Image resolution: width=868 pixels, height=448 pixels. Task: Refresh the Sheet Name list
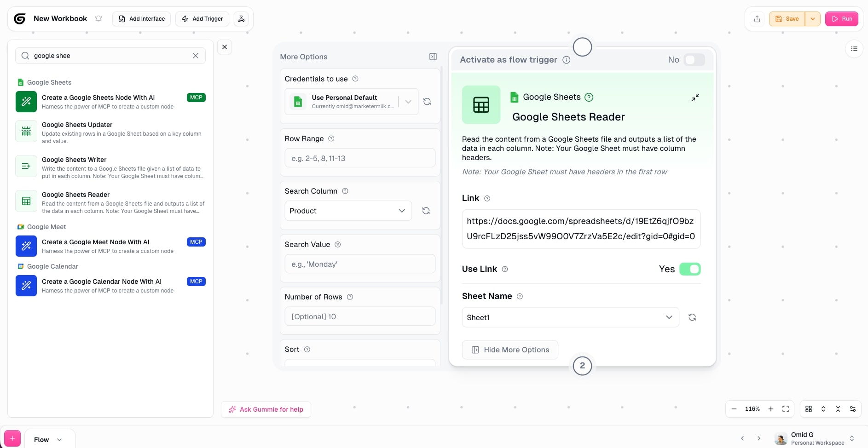pos(692,317)
